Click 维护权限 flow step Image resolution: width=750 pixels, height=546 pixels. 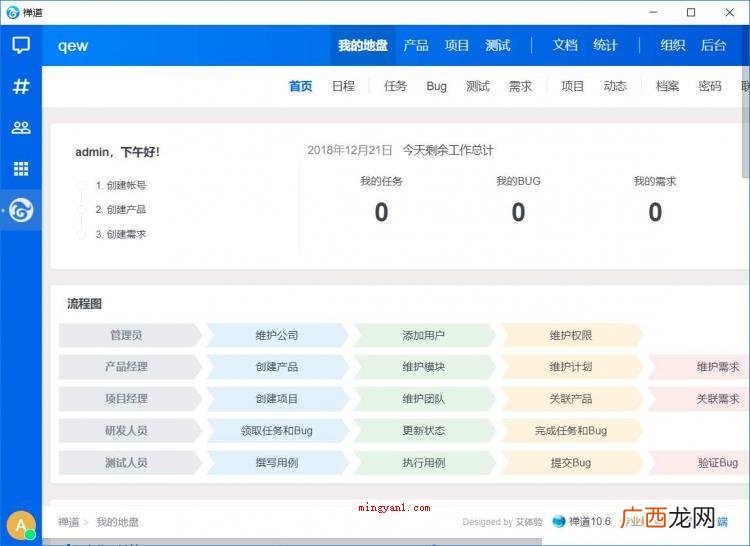571,335
